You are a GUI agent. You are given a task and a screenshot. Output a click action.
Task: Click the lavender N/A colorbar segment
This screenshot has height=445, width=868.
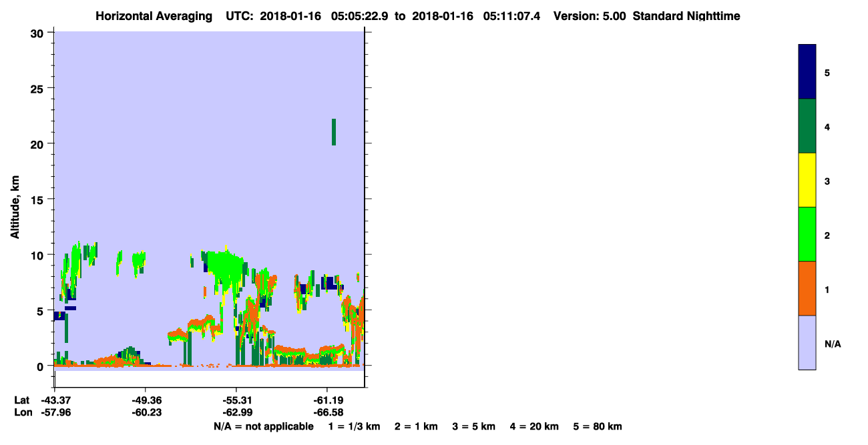click(x=807, y=342)
